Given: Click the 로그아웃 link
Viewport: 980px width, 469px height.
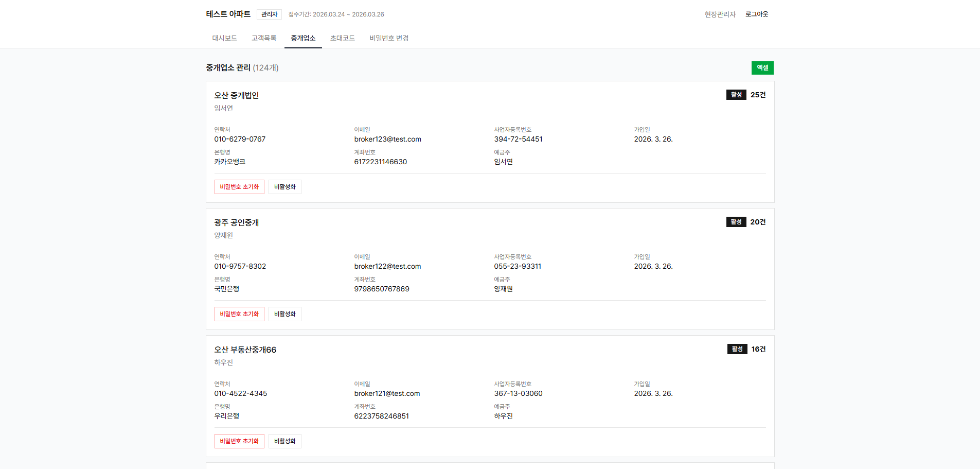Looking at the screenshot, I should pyautogui.click(x=756, y=14).
